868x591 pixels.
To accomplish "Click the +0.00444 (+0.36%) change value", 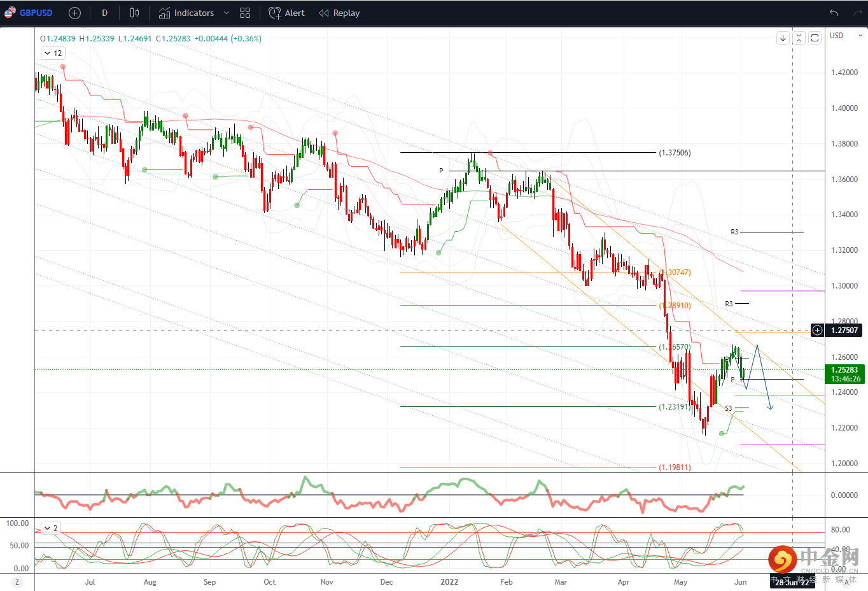I will click(228, 39).
